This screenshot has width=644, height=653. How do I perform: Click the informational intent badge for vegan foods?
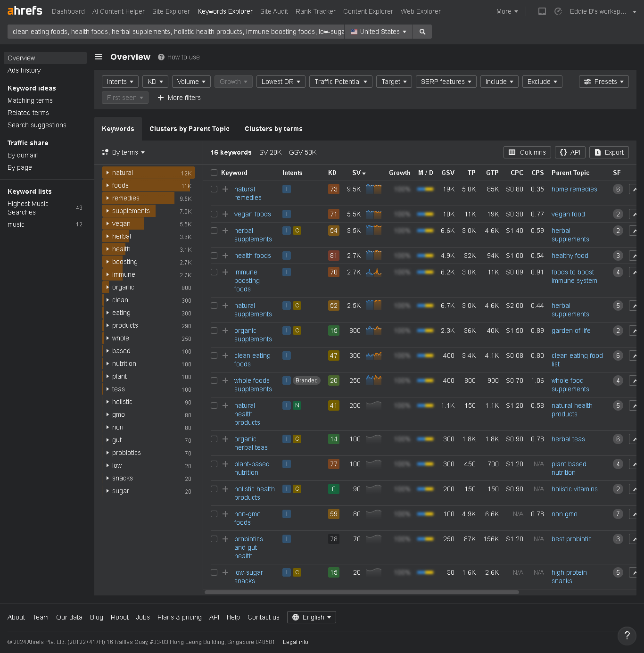[287, 214]
